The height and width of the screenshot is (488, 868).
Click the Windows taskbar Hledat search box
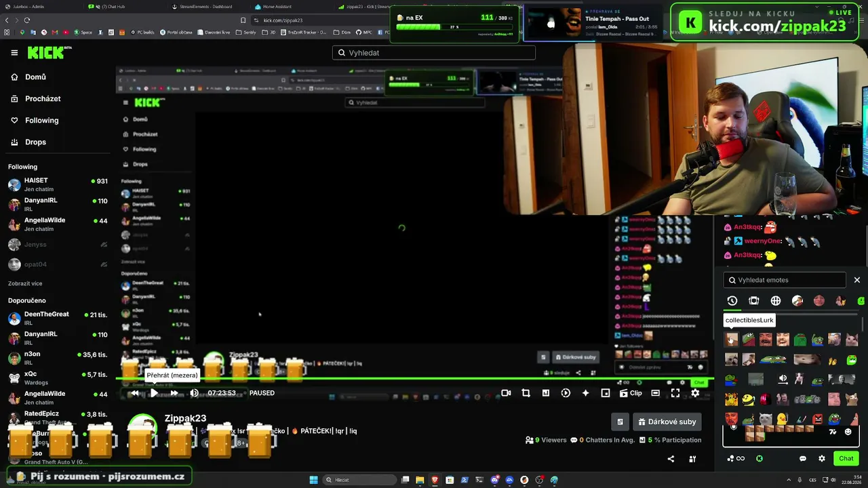click(x=358, y=480)
